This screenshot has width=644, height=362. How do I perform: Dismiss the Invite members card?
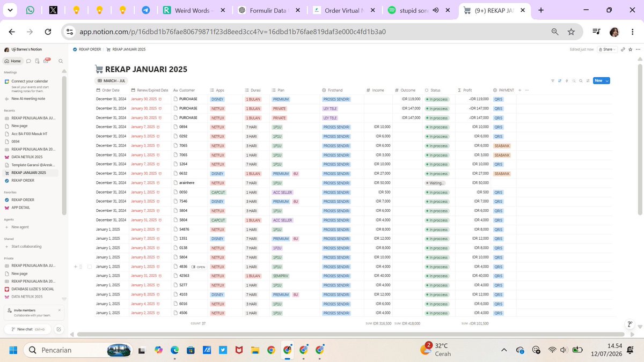(59, 310)
